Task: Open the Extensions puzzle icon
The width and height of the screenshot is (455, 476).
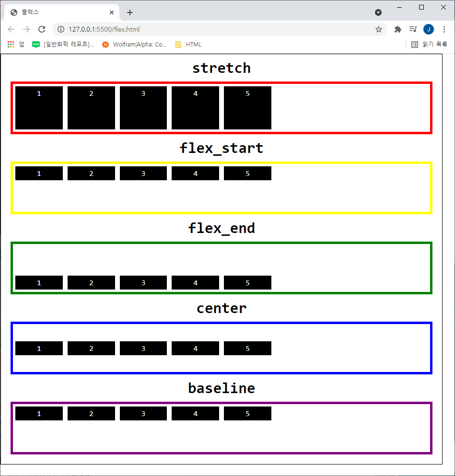Action: point(397,29)
